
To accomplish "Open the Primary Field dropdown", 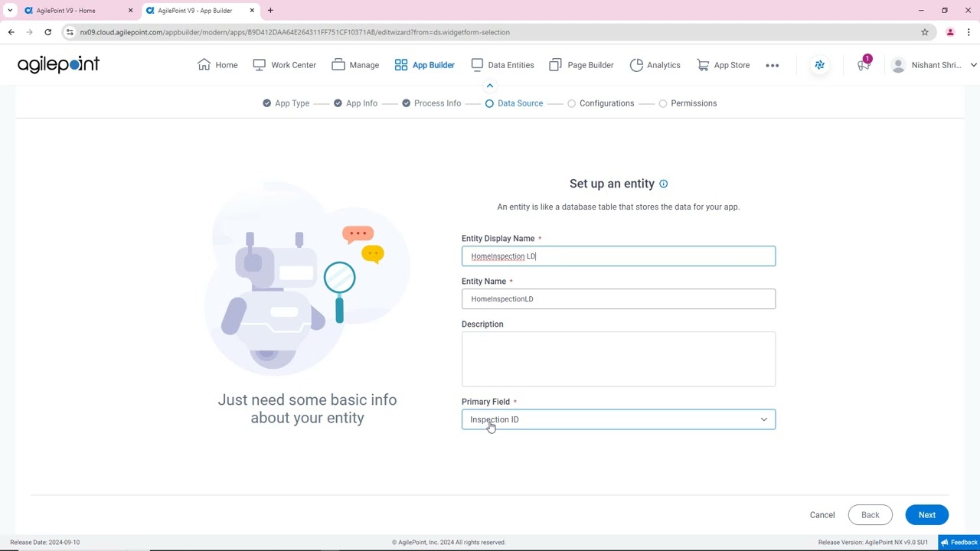I will tap(619, 419).
